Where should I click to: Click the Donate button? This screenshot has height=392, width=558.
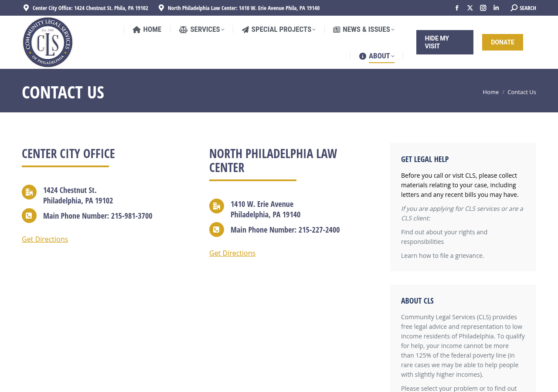pyautogui.click(x=503, y=42)
